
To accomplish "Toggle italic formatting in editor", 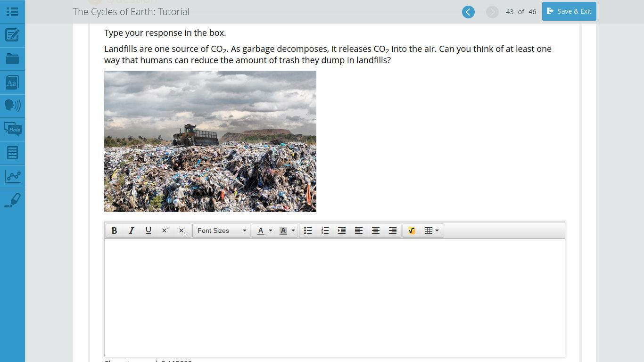I will [131, 230].
